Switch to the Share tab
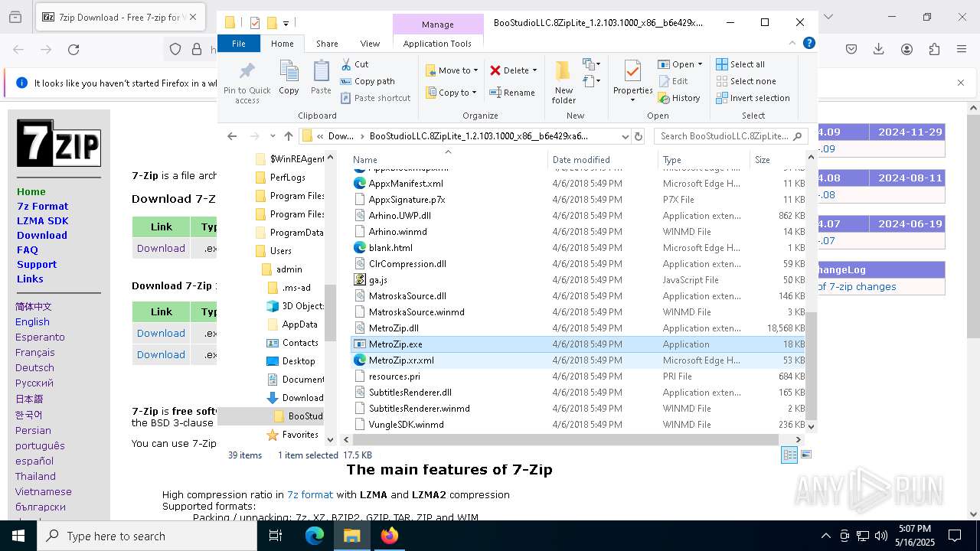The image size is (980, 551). tap(327, 44)
